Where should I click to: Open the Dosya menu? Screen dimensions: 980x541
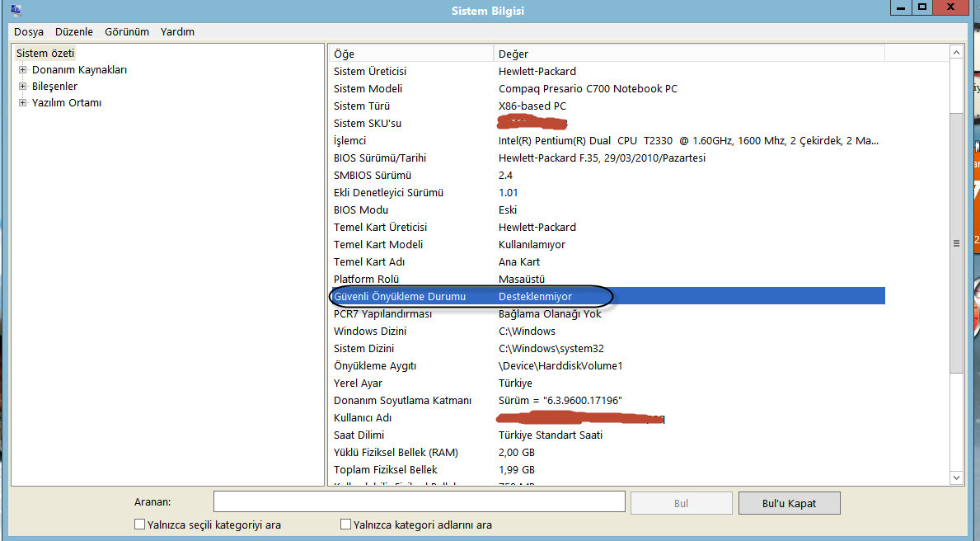29,32
